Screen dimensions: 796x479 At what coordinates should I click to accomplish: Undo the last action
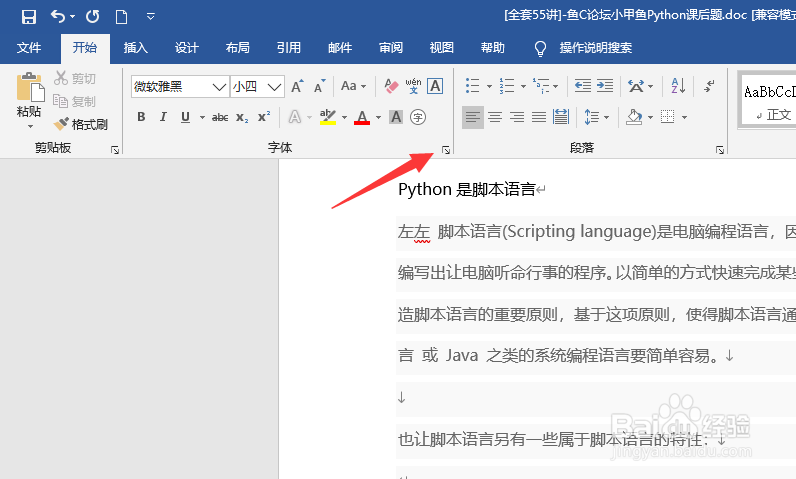tap(57, 17)
